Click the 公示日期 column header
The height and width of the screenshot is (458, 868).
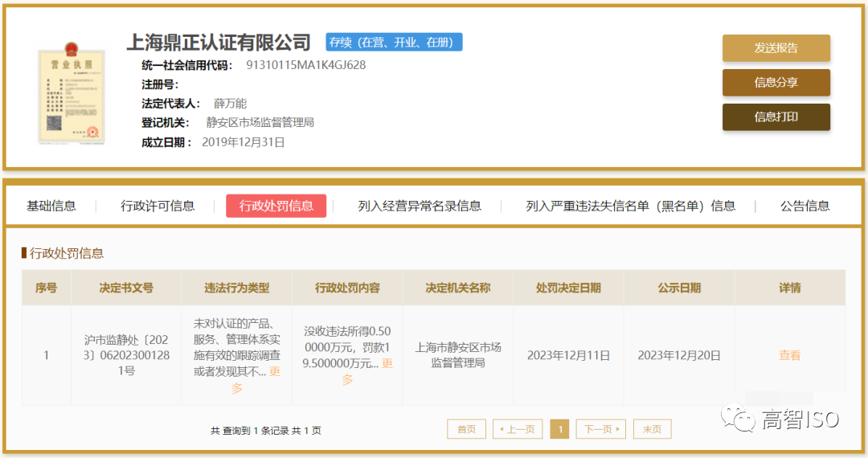click(x=679, y=288)
